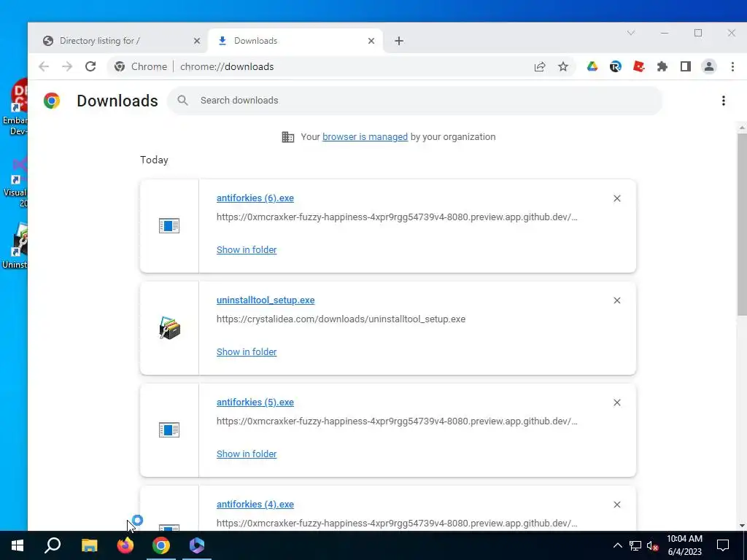Viewport: 747px width, 560px height.
Task: Click the scrollbar down arrow
Action: pos(742,526)
